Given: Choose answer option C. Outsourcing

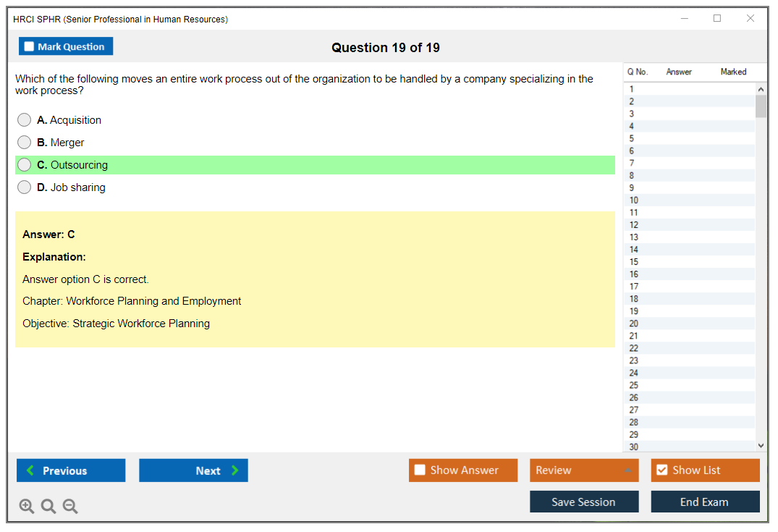Looking at the screenshot, I should [x=25, y=165].
